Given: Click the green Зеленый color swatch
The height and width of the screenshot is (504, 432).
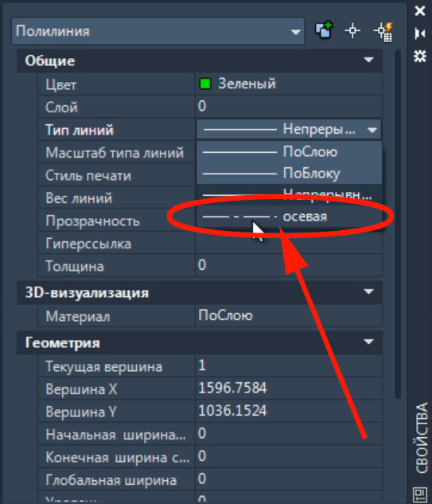Looking at the screenshot, I should [x=205, y=84].
